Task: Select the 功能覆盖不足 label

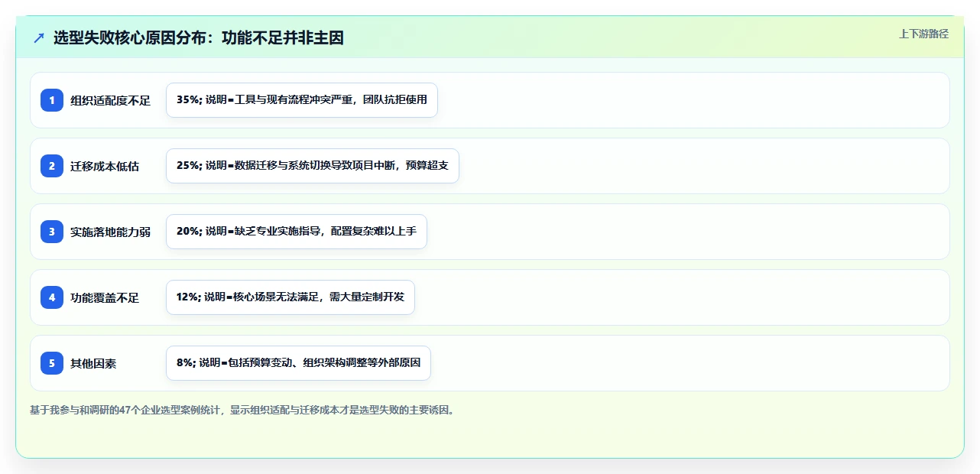Action: 105,297
